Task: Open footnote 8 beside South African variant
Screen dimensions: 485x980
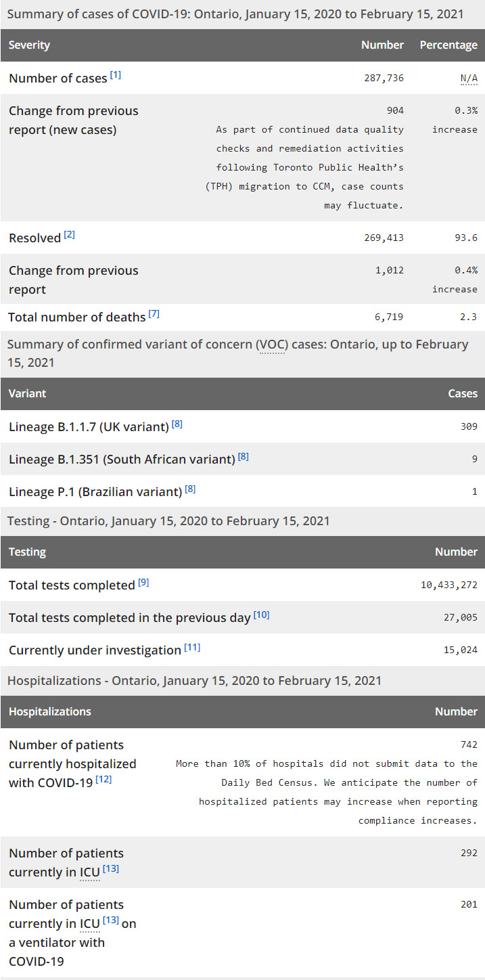Action: tap(244, 456)
